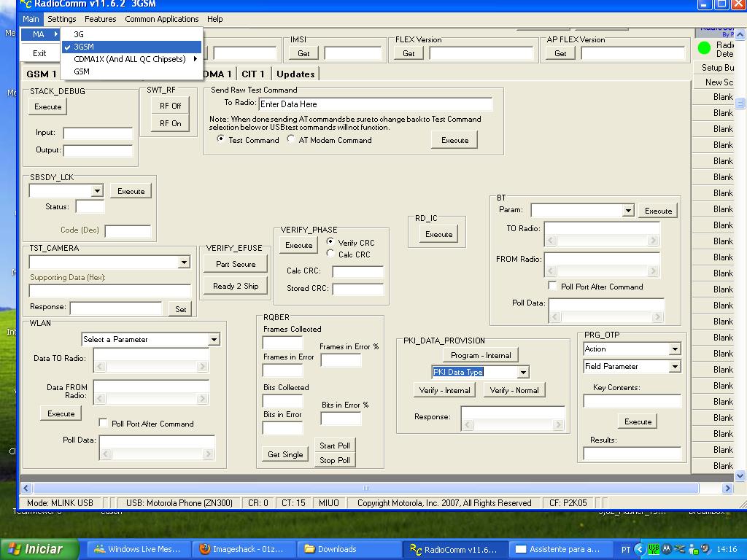Click the Program - Internal button
Screen dimensions: 747x560
click(x=481, y=355)
